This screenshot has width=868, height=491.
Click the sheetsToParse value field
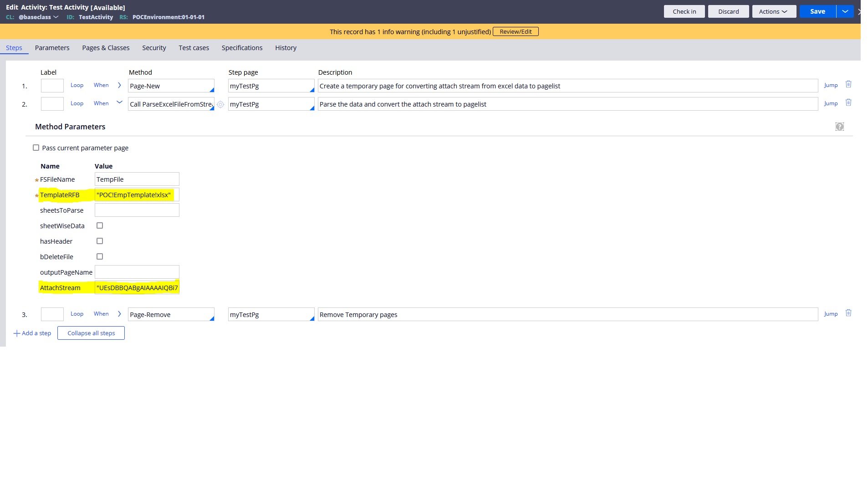tap(137, 210)
